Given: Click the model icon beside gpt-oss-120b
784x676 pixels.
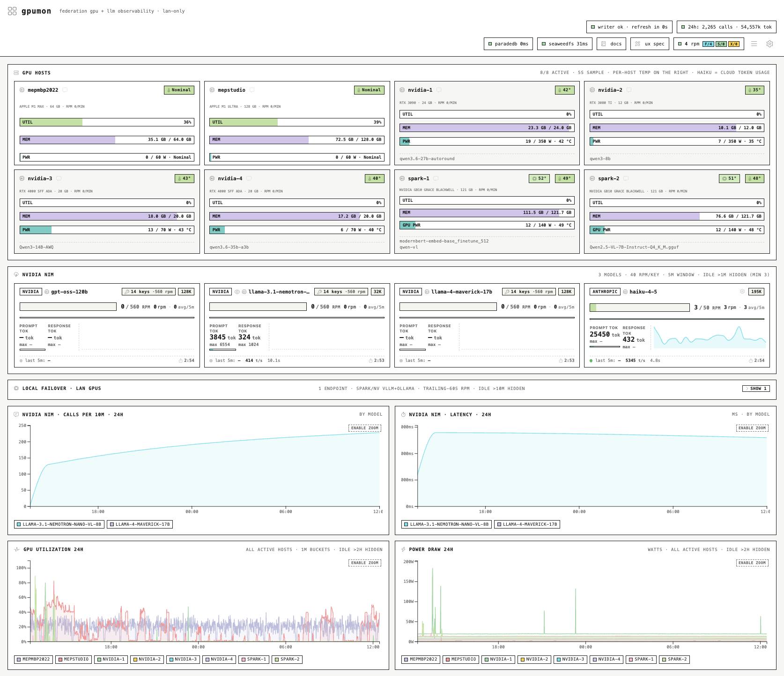Looking at the screenshot, I should (x=47, y=292).
